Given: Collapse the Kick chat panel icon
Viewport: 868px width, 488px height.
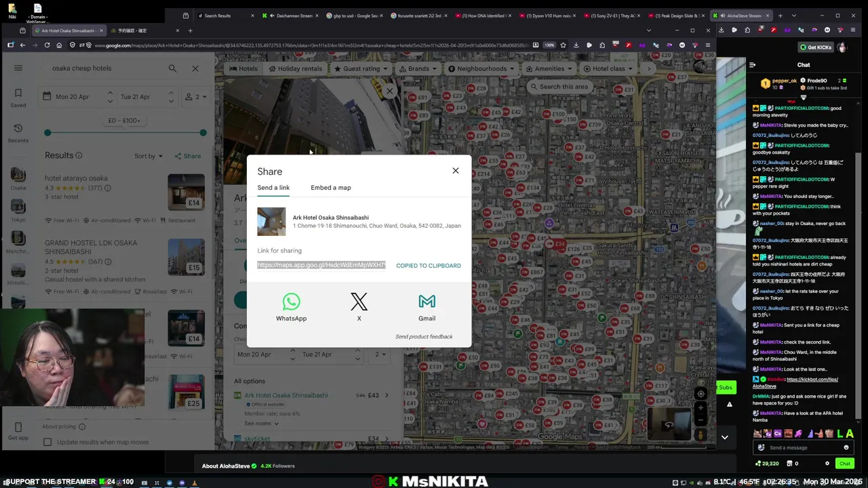Looking at the screenshot, I should 752,65.
